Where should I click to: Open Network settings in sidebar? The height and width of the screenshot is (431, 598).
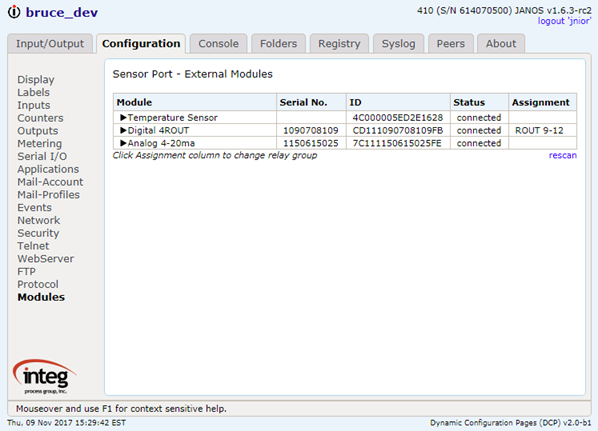(39, 220)
